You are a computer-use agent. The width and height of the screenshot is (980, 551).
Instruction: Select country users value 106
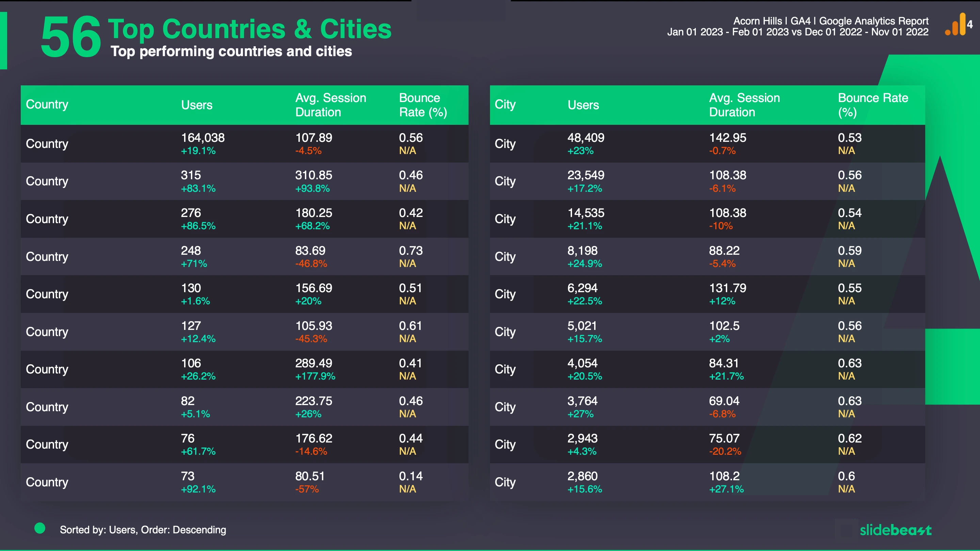[191, 363]
